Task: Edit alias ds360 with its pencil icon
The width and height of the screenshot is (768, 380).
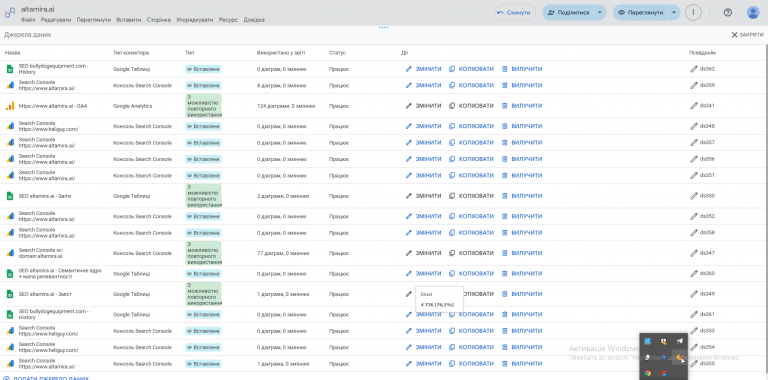Action: [x=694, y=273]
